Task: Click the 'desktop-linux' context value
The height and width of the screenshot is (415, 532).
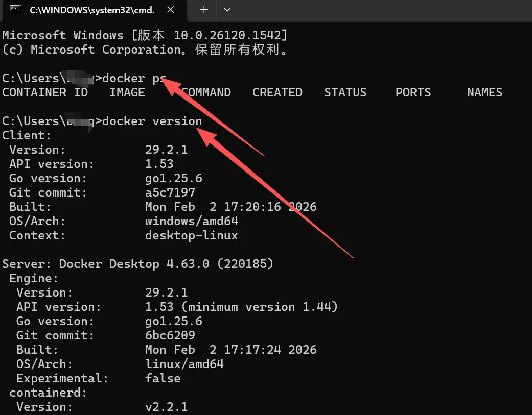Action: point(191,236)
